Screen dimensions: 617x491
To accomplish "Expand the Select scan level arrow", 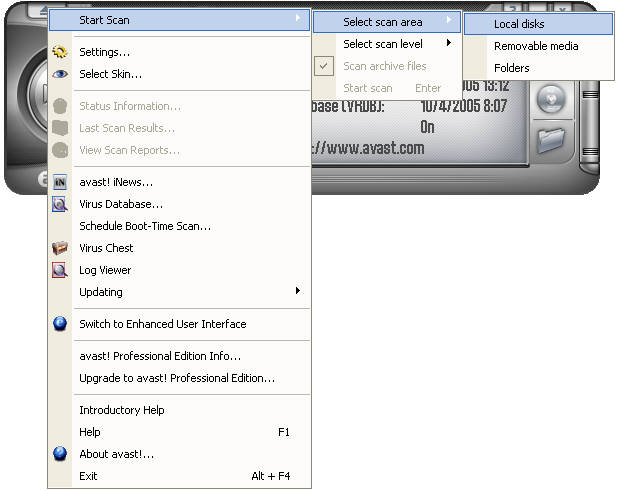I will pyautogui.click(x=449, y=42).
